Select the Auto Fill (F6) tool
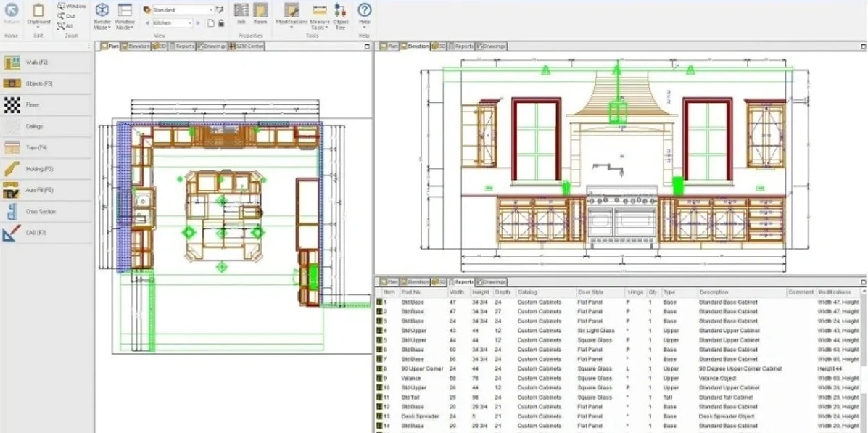Image resolution: width=868 pixels, height=433 pixels. coord(46,190)
